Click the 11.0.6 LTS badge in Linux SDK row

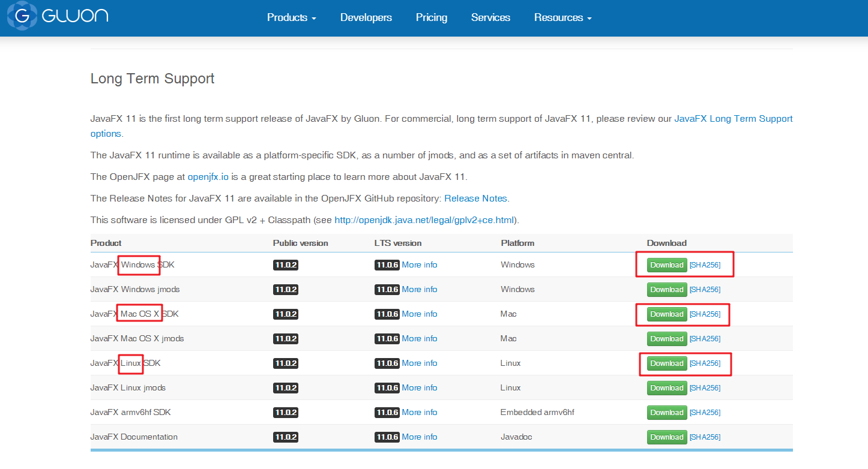coord(387,363)
